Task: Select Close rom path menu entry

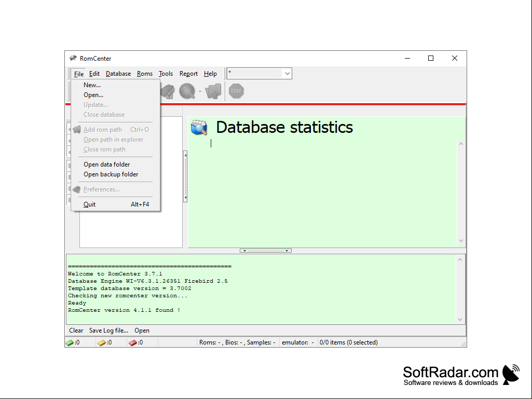Action: point(115,149)
